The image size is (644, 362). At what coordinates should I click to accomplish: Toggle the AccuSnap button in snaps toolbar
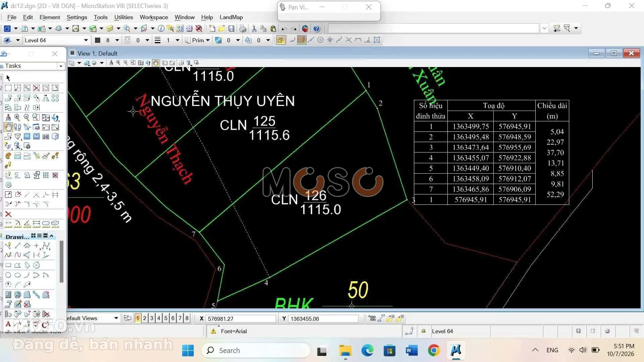(280, 40)
